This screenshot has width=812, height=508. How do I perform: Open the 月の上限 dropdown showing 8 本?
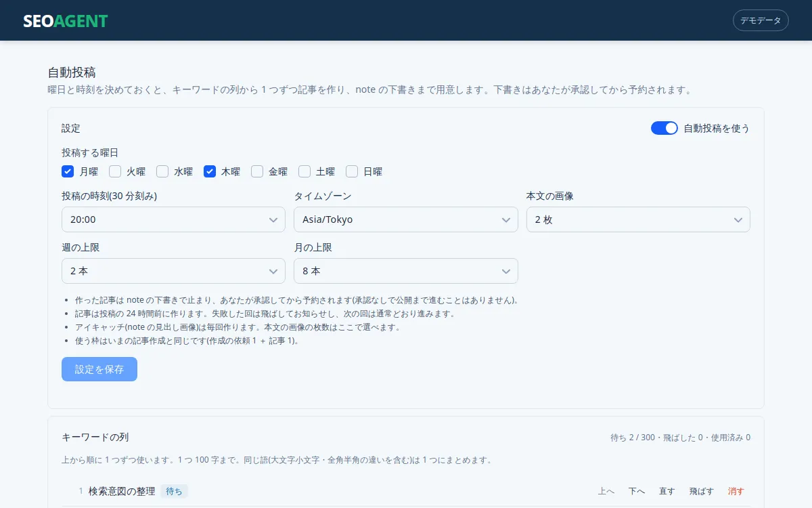[x=406, y=271]
